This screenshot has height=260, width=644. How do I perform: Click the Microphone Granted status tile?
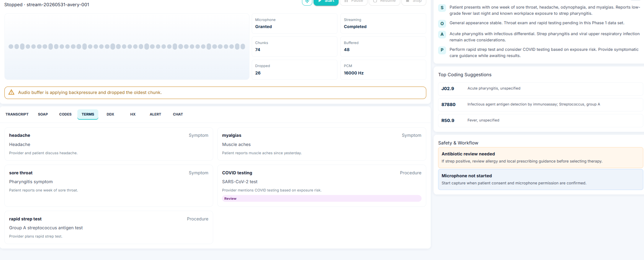[295, 23]
